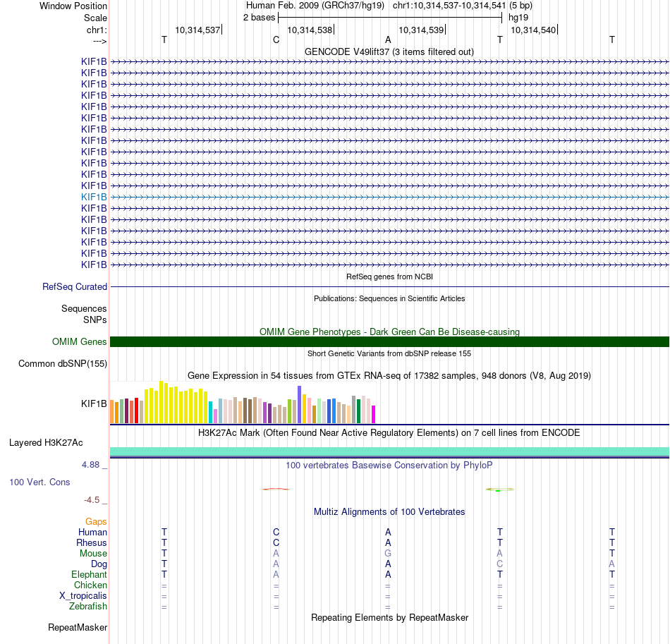Click 'Multiz Alignments of 100 Vertebrates' title

389,512
